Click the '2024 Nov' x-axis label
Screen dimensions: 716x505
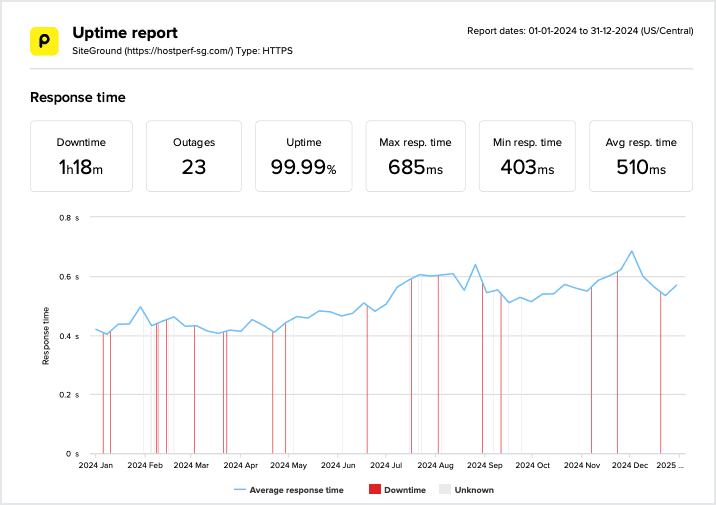[x=582, y=465]
